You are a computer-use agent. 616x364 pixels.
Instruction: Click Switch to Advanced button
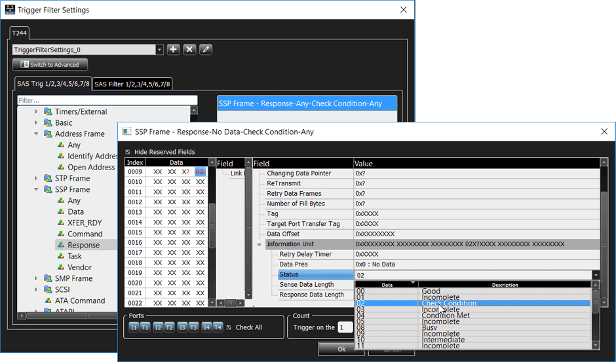click(50, 65)
